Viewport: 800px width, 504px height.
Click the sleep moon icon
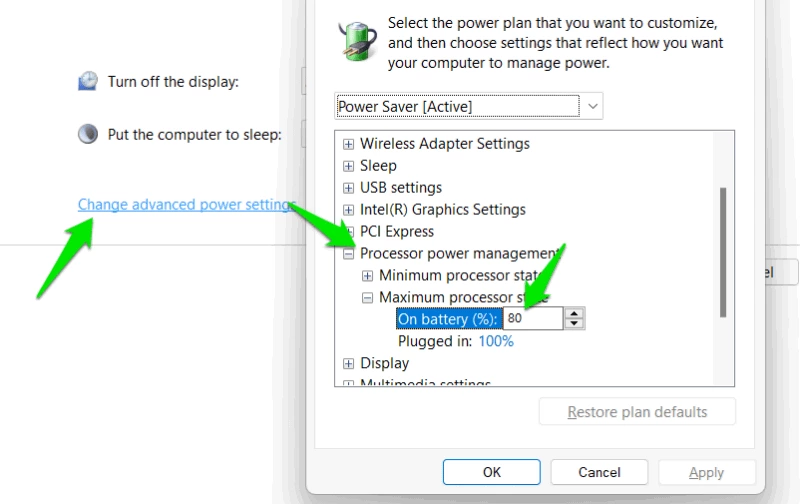88,134
